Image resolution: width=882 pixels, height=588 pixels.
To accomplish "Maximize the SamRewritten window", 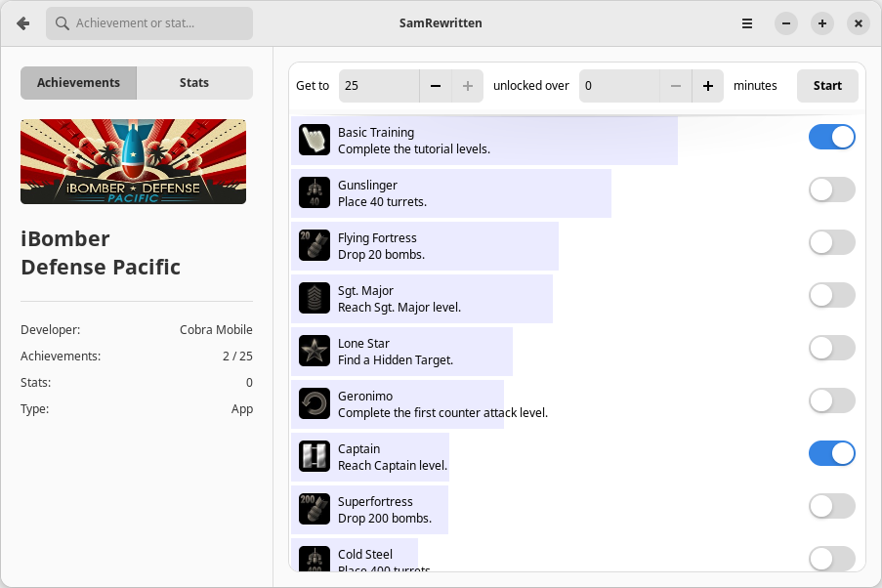I will tap(822, 23).
